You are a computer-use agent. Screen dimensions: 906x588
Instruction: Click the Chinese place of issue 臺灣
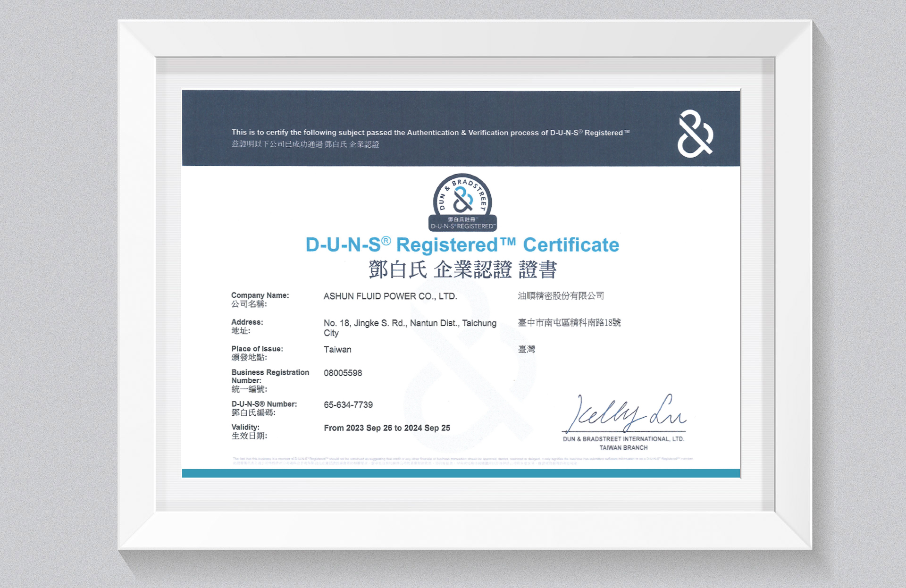[526, 349]
